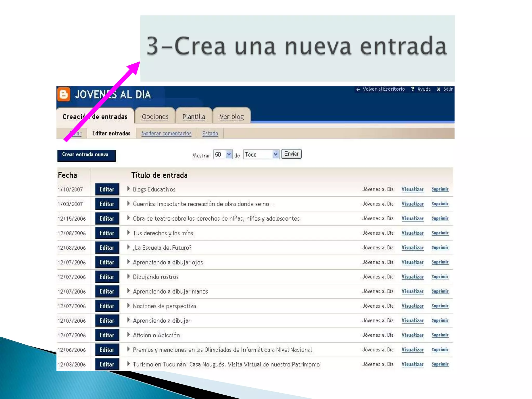Click the back arrow beside Volver al Escritorio
532x399 pixels.
358,89
